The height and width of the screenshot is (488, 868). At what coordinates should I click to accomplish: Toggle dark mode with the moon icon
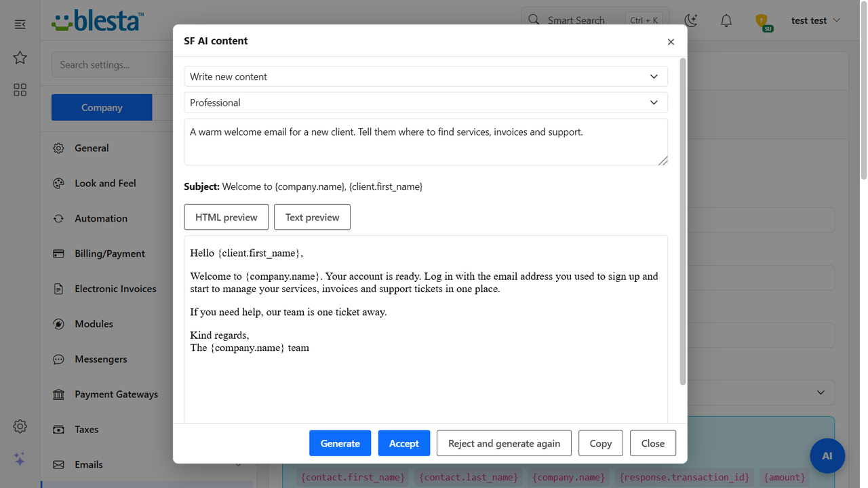(x=691, y=20)
